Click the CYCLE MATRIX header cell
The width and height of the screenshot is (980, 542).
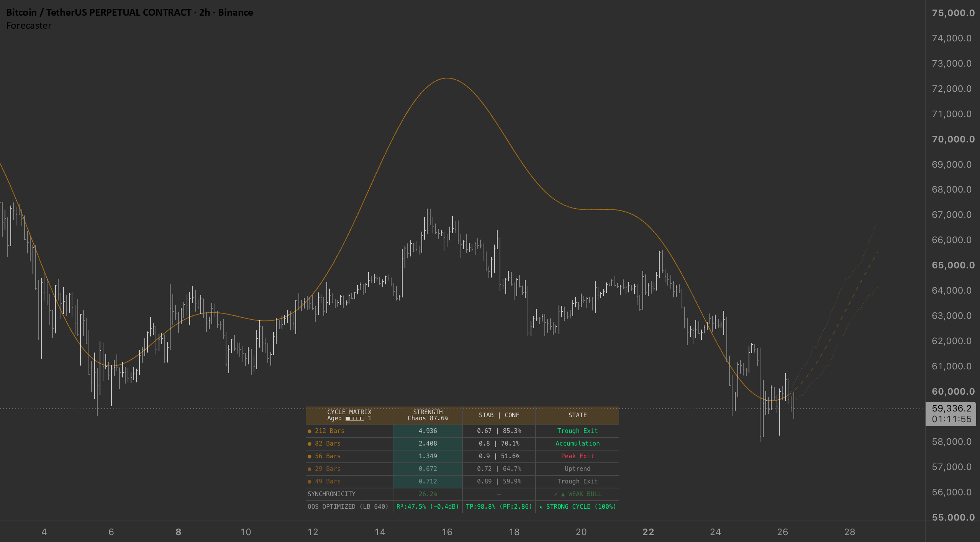349,415
